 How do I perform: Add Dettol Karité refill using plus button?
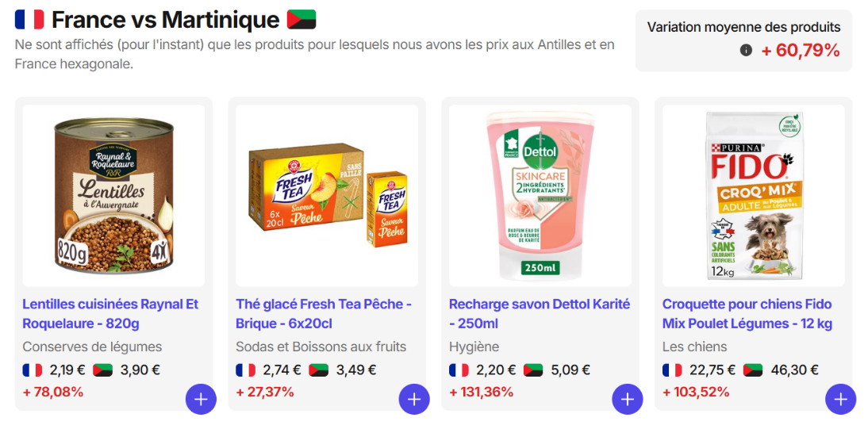(628, 399)
